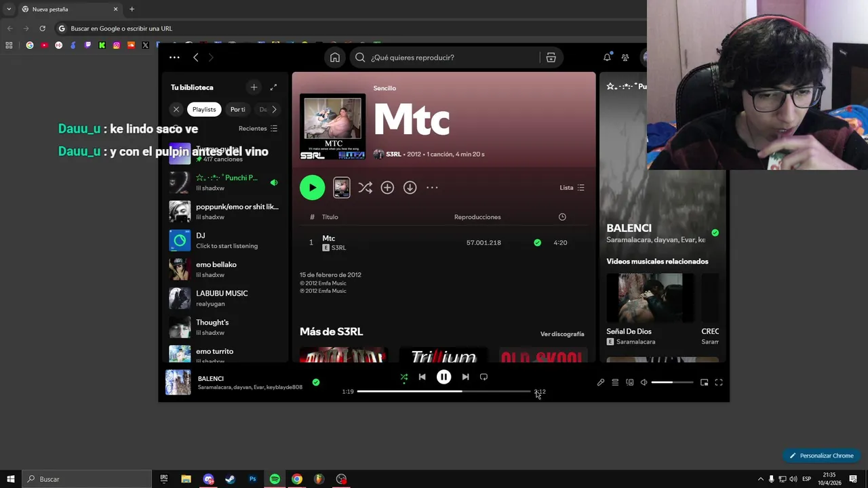Toggle saved check for BALENCI in player

coord(316,382)
